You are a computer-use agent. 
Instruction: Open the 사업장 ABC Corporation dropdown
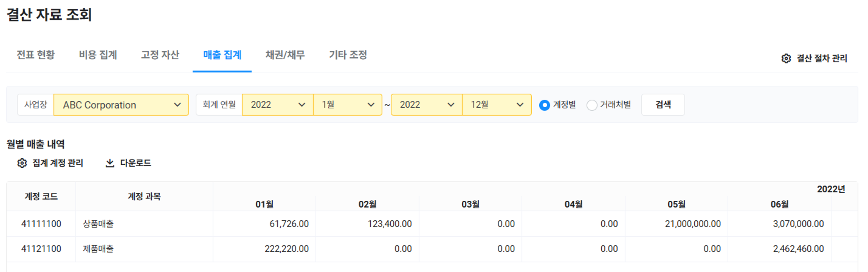pyautogui.click(x=121, y=105)
